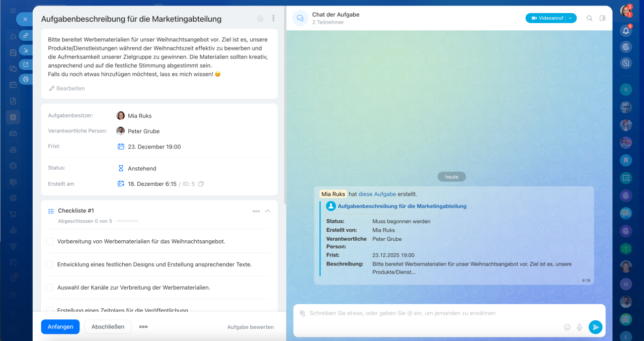Screen dimensions: 644x341
Task: Open green 'T' avatar in right rail
Action: pyautogui.click(x=626, y=248)
